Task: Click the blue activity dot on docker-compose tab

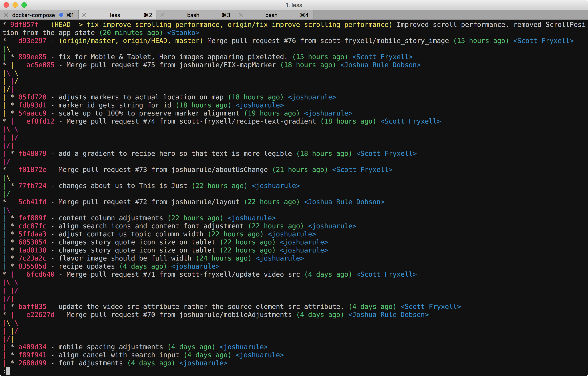Action: pos(61,15)
